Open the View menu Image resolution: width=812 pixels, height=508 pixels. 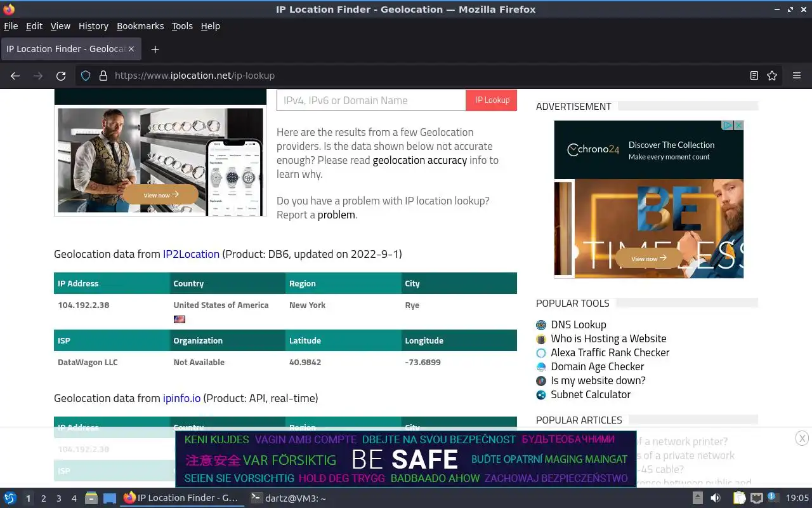click(x=60, y=26)
